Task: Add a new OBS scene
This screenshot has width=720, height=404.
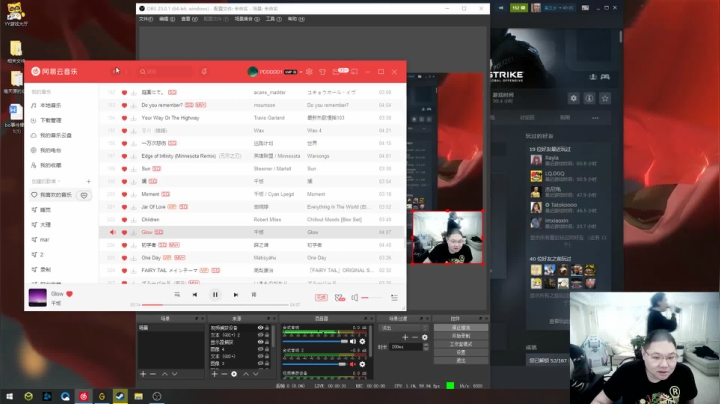Action: click(x=143, y=374)
